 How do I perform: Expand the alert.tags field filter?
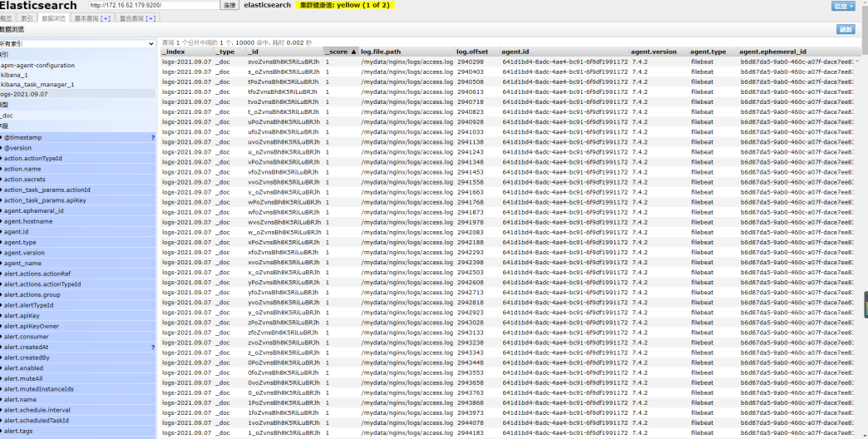pyautogui.click(x=77, y=431)
